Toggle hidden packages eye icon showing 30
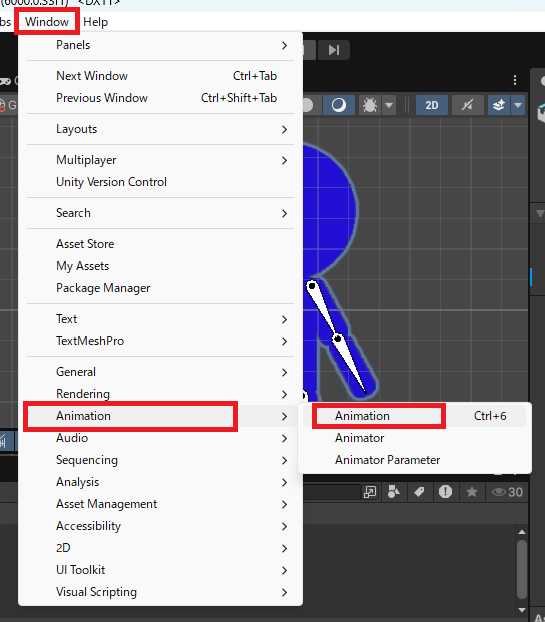The height and width of the screenshot is (622, 545). [x=507, y=492]
